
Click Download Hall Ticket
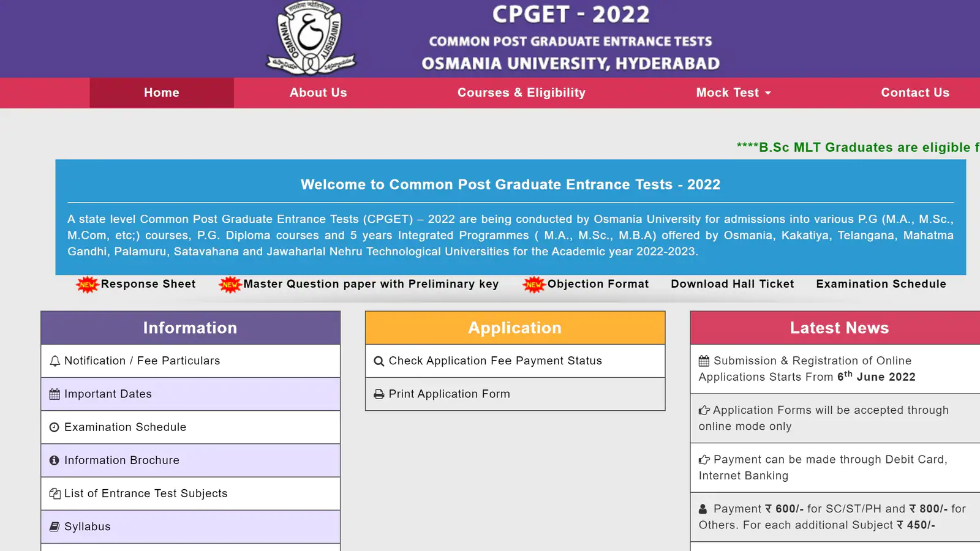[x=733, y=284]
